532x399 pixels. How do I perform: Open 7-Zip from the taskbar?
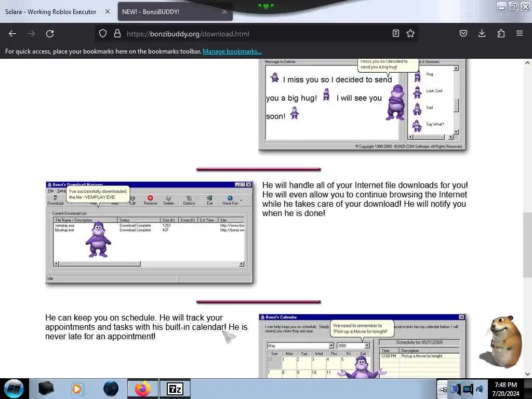coord(175,389)
